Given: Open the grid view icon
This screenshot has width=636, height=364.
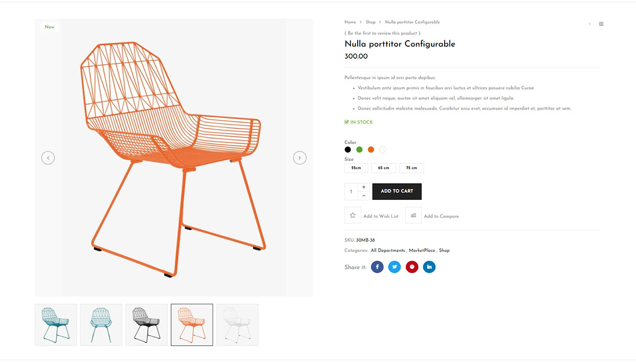Looking at the screenshot, I should click(x=601, y=24).
